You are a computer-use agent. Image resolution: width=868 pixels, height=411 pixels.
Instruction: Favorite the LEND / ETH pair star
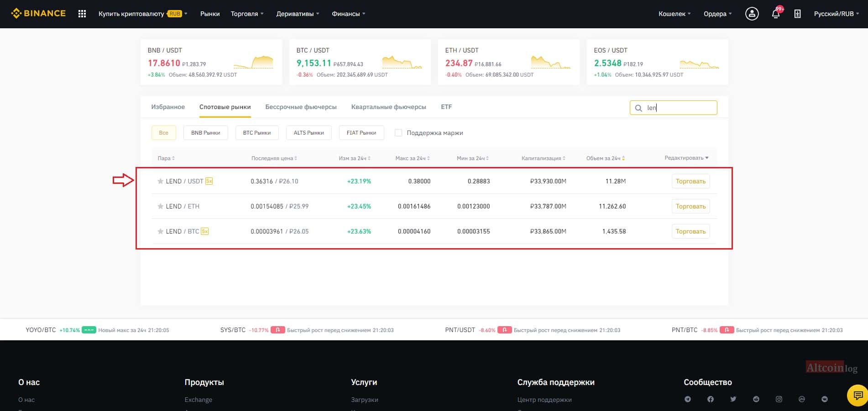(x=160, y=206)
